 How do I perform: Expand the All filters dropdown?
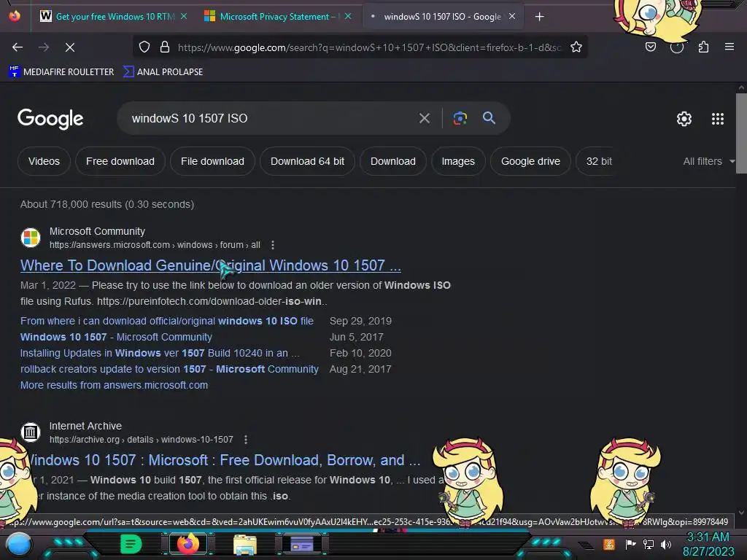tap(709, 161)
